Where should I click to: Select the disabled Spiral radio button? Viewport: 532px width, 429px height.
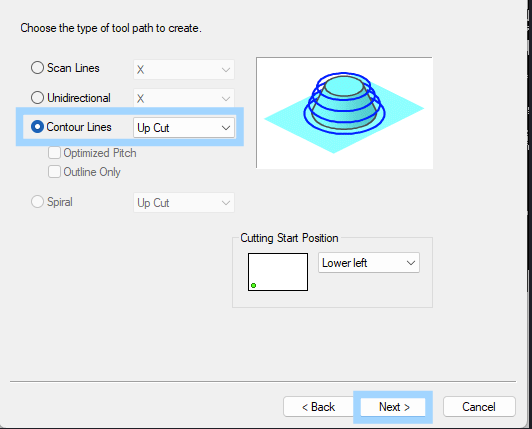(37, 202)
